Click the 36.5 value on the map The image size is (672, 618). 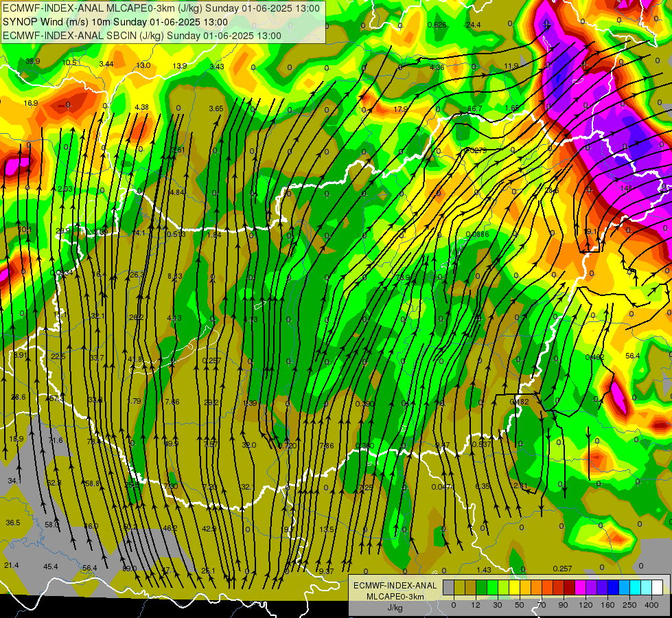[13, 523]
